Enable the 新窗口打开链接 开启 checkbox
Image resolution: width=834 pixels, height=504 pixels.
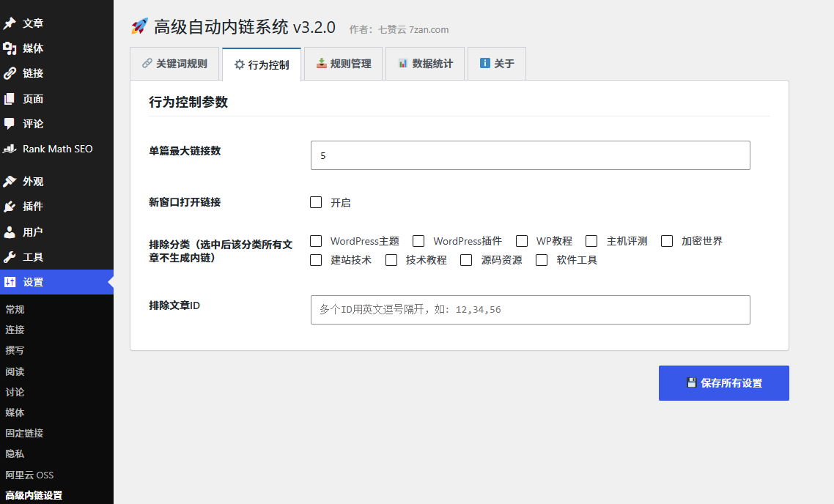316,202
